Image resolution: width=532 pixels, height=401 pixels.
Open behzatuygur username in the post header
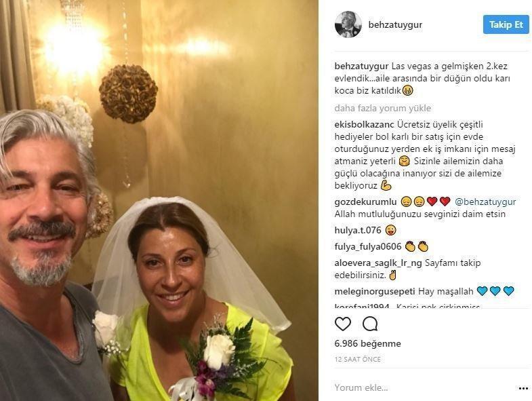pyautogui.click(x=395, y=25)
